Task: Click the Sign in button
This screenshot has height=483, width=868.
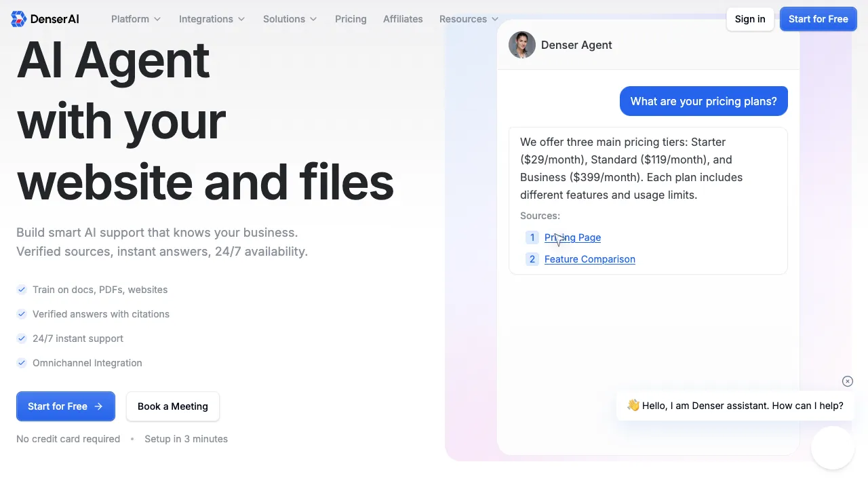Action: [750, 19]
